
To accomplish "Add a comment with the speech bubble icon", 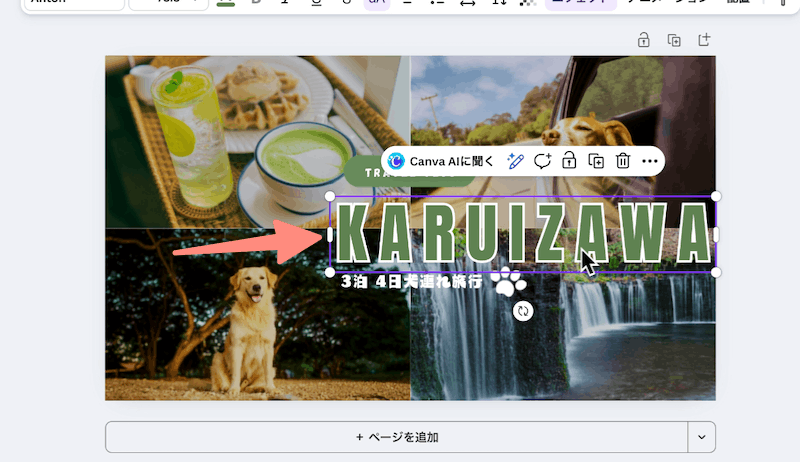I will pos(542,161).
